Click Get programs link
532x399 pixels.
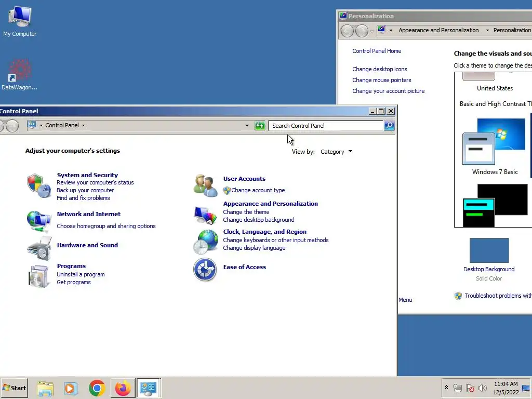(74, 282)
